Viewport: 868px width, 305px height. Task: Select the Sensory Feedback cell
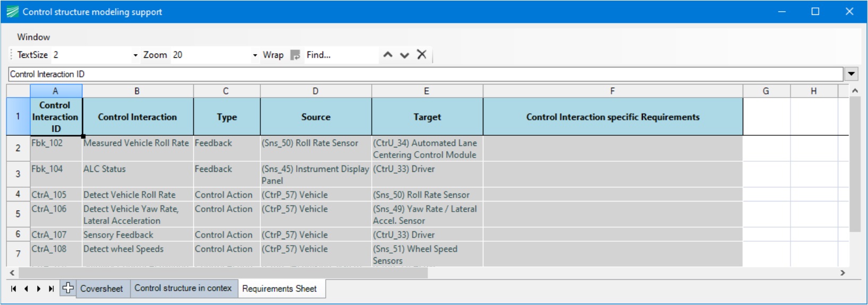[x=138, y=234]
